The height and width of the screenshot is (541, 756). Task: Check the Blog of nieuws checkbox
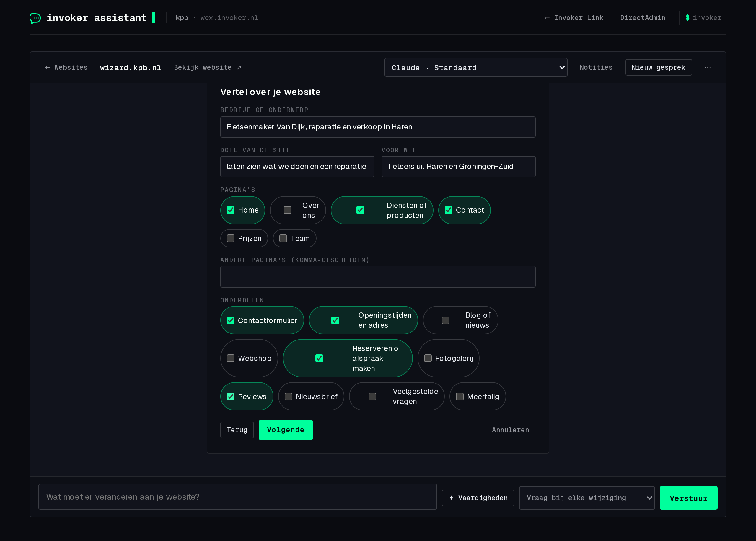(445, 320)
